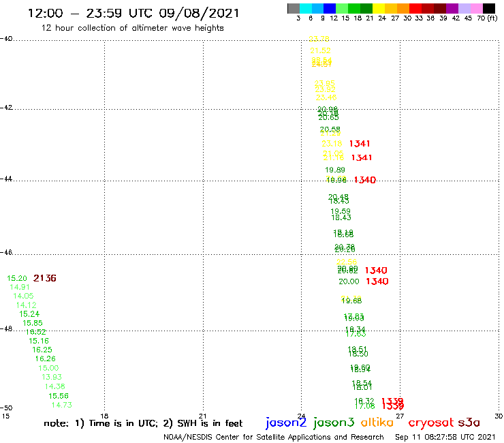Click the wave height value '19.89'
504x443 pixels.
[x=335, y=170]
